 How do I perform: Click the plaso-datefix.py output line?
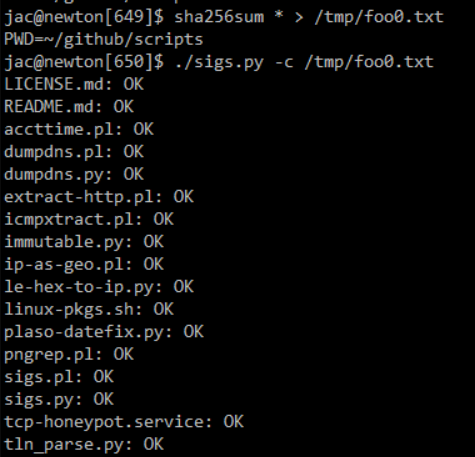(104, 332)
